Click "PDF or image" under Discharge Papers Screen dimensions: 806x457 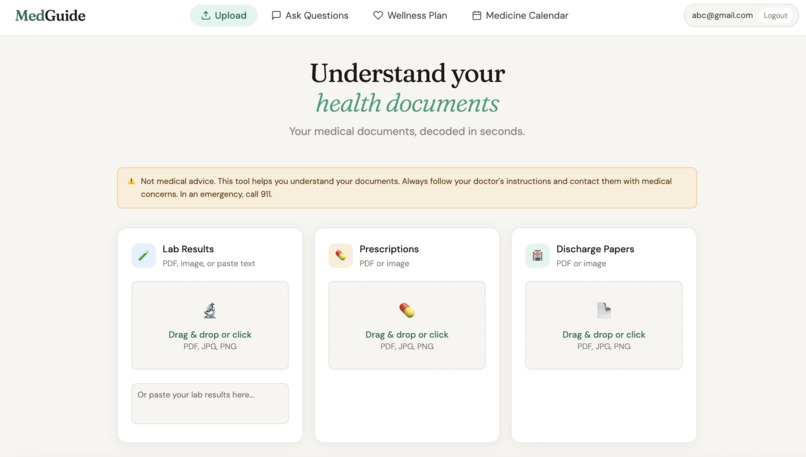pos(581,263)
